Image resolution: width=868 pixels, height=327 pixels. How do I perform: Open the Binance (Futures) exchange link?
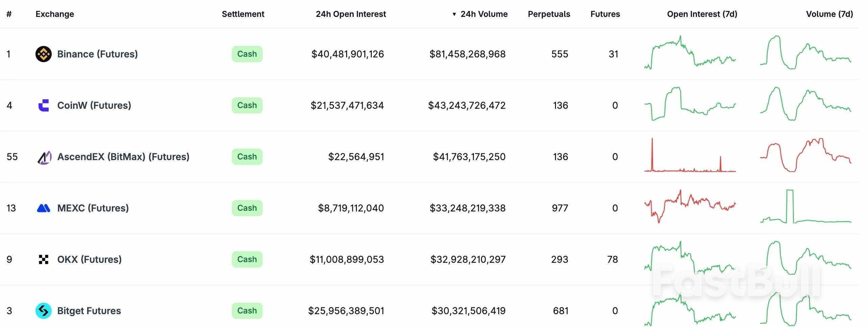tap(97, 54)
